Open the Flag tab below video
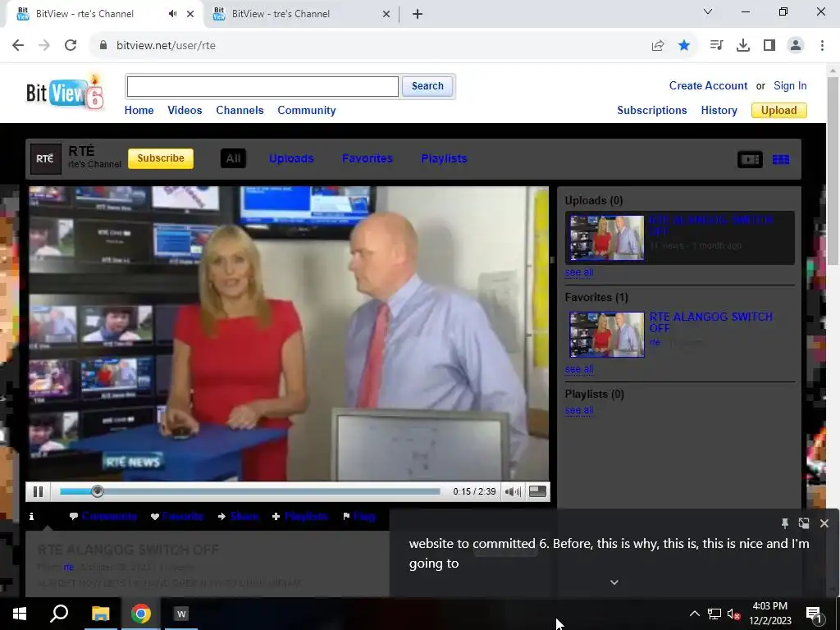 pyautogui.click(x=359, y=517)
